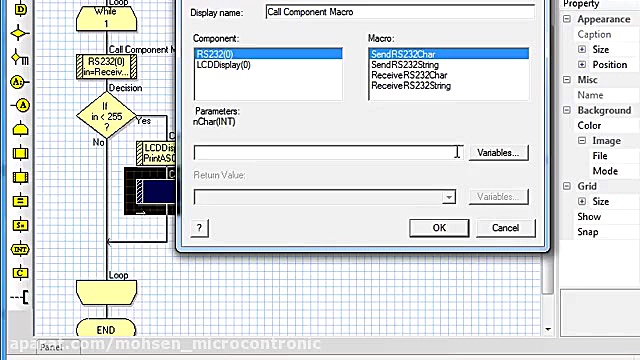
Task: Open the Return Value dropdown
Action: 449,197
